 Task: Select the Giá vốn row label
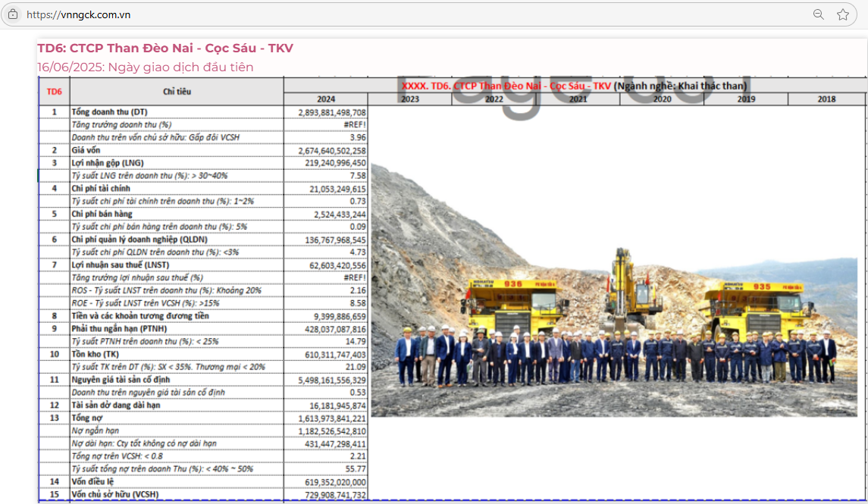(x=86, y=150)
